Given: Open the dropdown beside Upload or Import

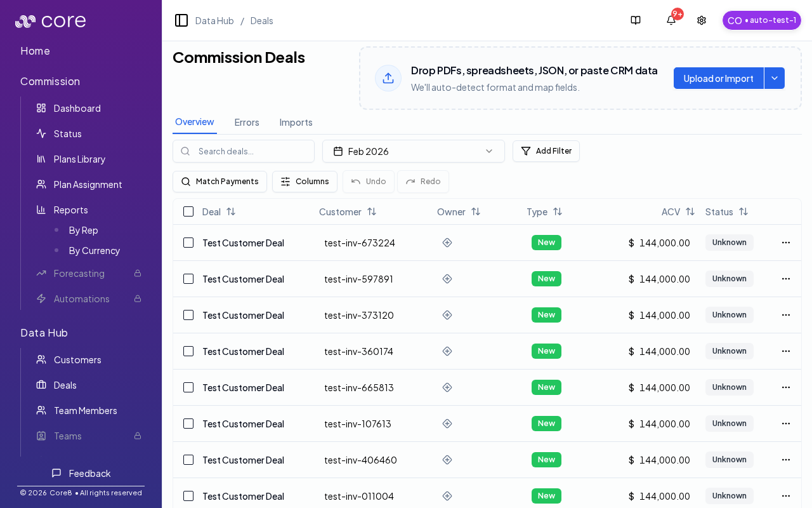Looking at the screenshot, I should tap(774, 77).
